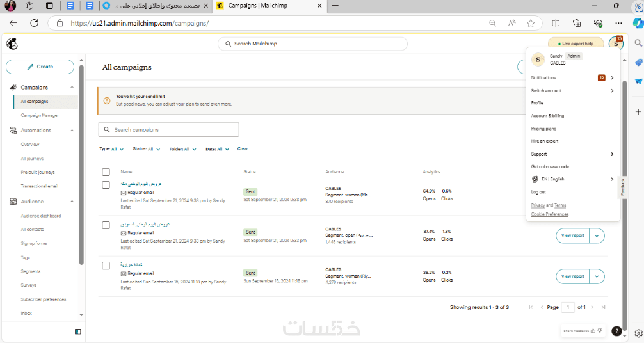
Task: Click the Audience icon in sidebar
Action: [x=13, y=202]
